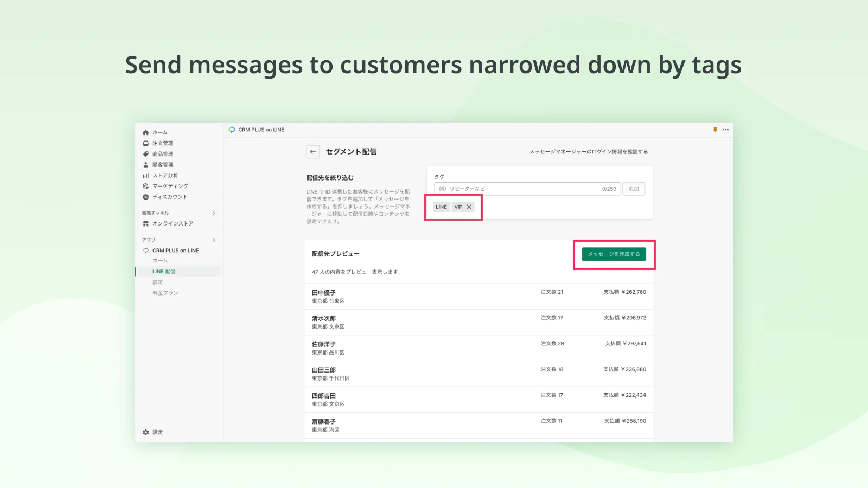Open マーケティング menu item
868x488 pixels.
coord(170,186)
